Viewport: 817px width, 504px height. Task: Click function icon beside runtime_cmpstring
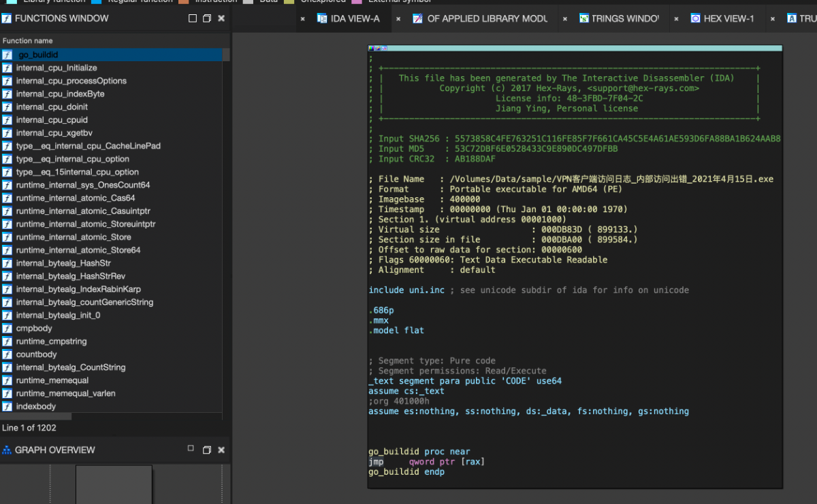coord(7,341)
